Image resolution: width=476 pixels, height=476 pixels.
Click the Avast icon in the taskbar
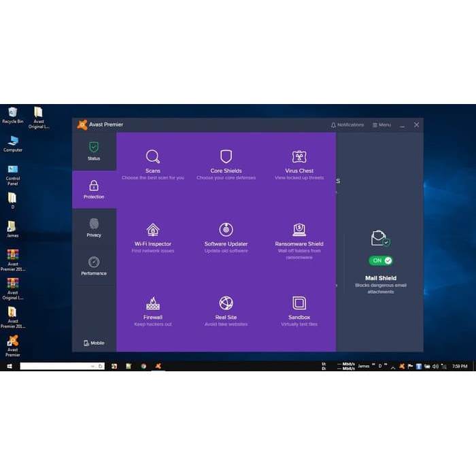158,366
